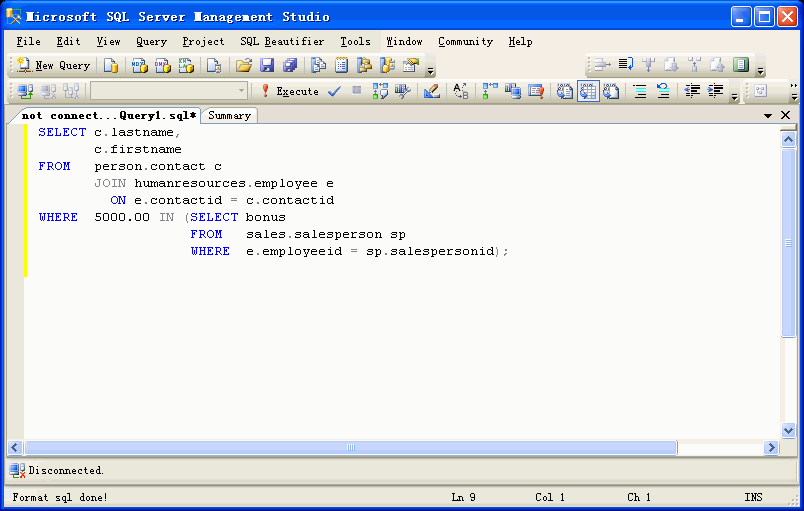This screenshot has width=804, height=511.
Task: Increase the line indent icon
Action: (715, 91)
